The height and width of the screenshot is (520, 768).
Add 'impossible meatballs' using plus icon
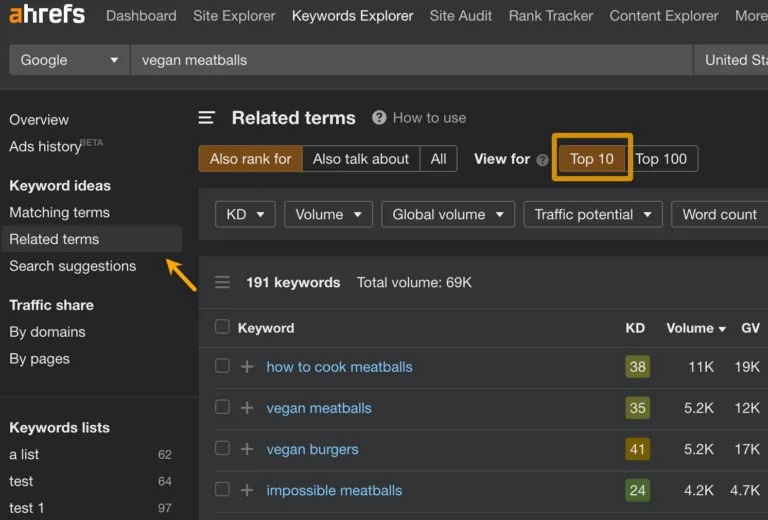click(x=247, y=490)
